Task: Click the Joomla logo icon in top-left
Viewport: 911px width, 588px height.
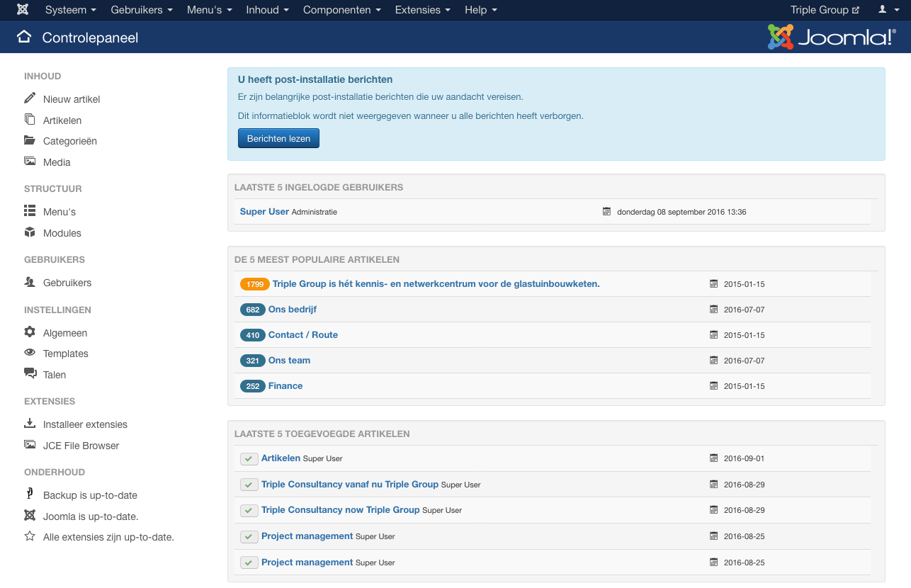Action: click(x=23, y=10)
